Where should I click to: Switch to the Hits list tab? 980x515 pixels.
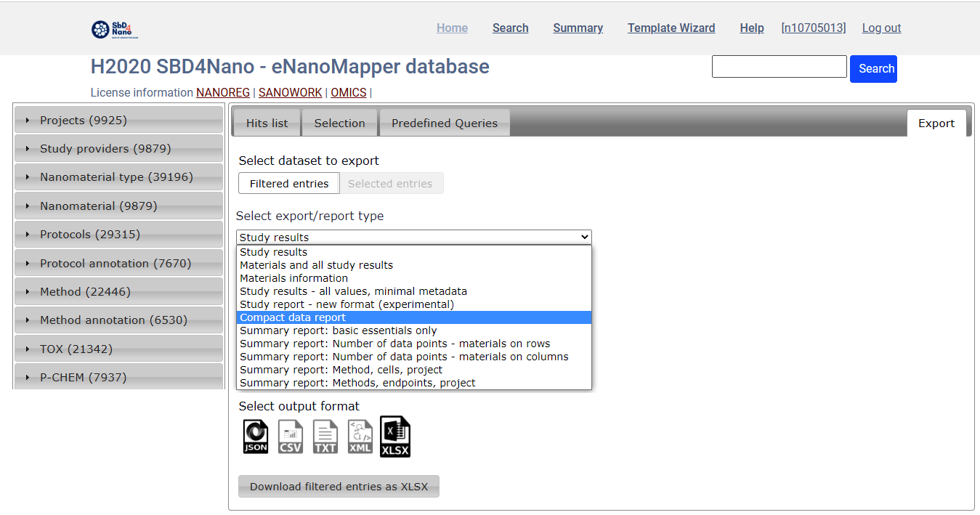pos(267,122)
